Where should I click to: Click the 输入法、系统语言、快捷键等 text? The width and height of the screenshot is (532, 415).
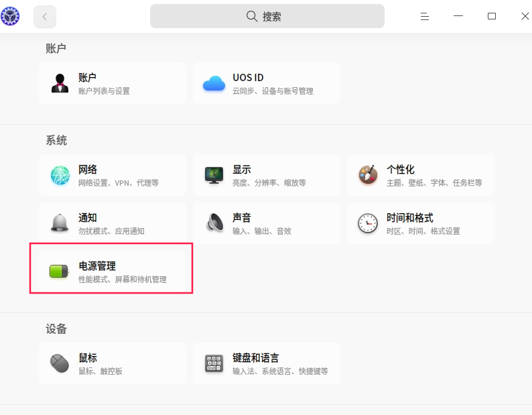(280, 371)
